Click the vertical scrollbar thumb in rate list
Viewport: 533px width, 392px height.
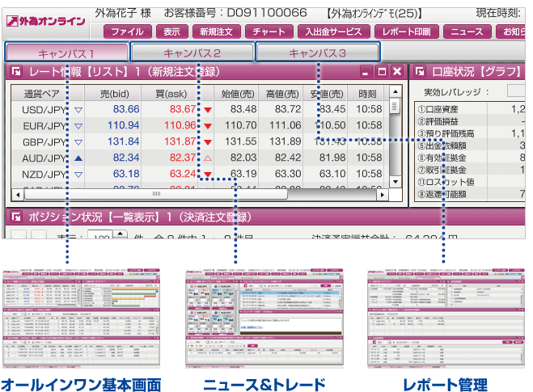click(x=395, y=106)
